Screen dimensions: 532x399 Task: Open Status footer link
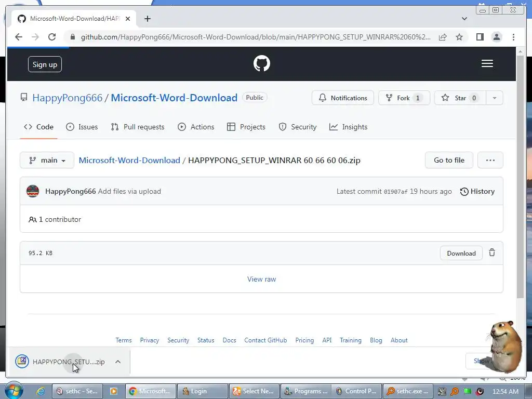point(206,340)
